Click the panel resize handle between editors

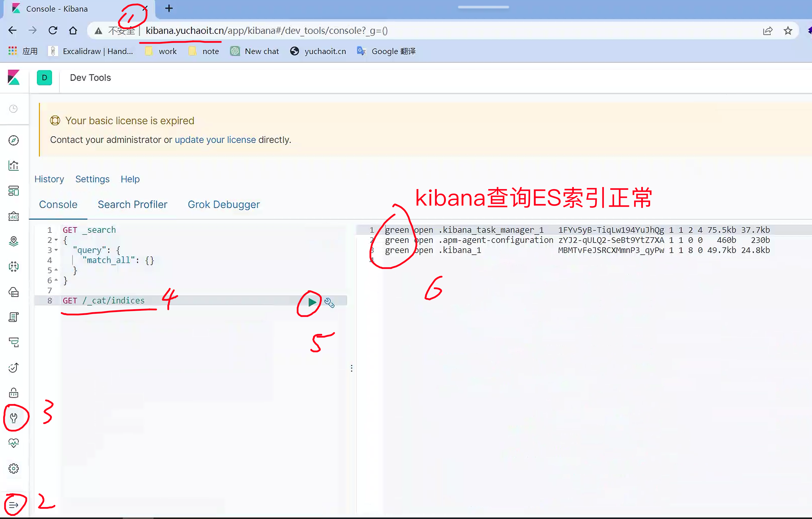[351, 368]
